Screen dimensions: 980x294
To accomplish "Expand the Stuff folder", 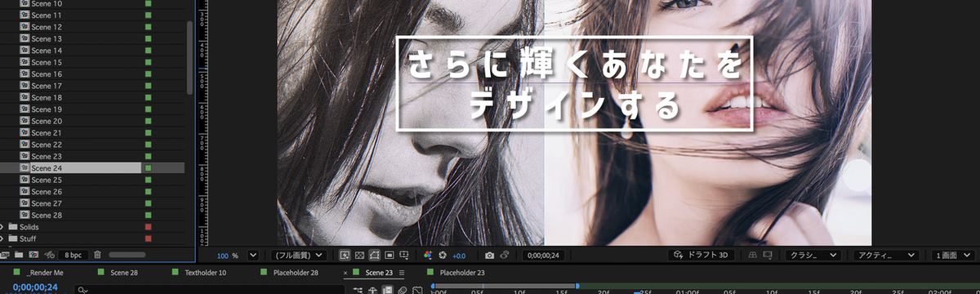I will [2, 238].
